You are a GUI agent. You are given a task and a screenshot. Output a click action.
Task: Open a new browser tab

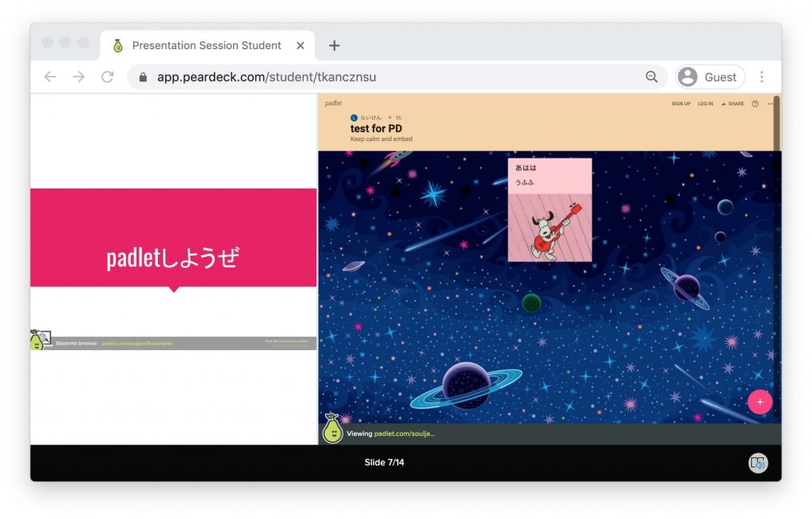click(x=335, y=45)
